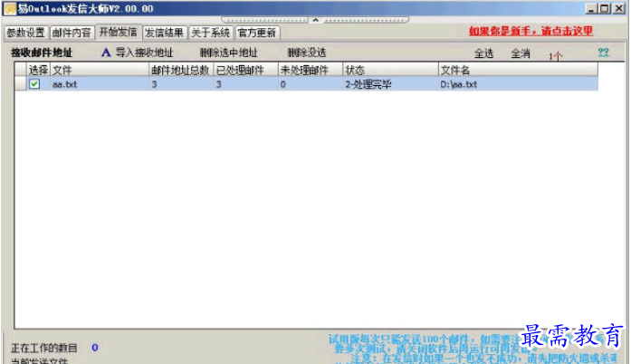Click 导入接收地址 button
631x364 pixels.
point(144,53)
